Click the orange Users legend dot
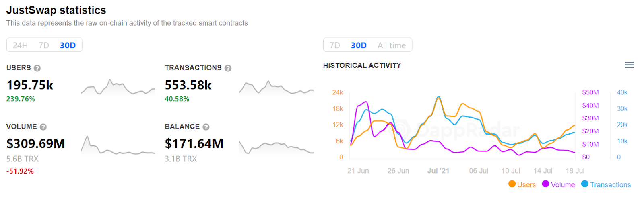 pos(512,184)
